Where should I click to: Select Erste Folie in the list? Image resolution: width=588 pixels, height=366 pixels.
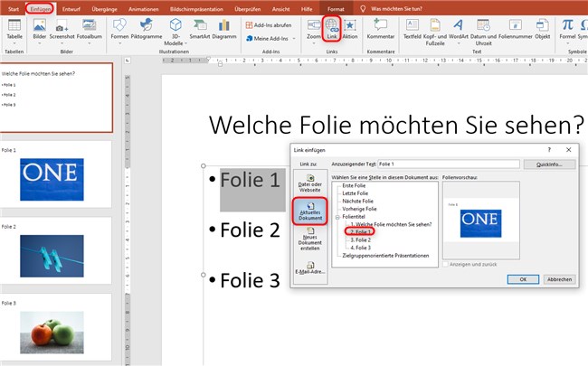354,186
